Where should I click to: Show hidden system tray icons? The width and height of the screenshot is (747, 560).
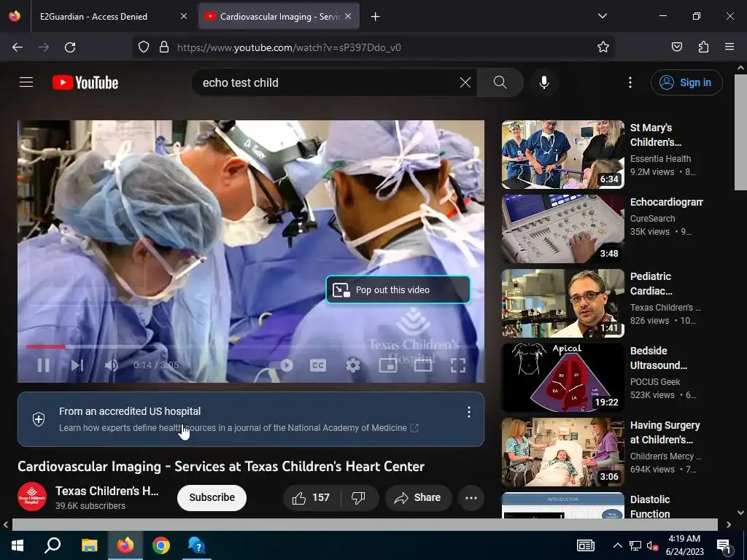coord(617,545)
